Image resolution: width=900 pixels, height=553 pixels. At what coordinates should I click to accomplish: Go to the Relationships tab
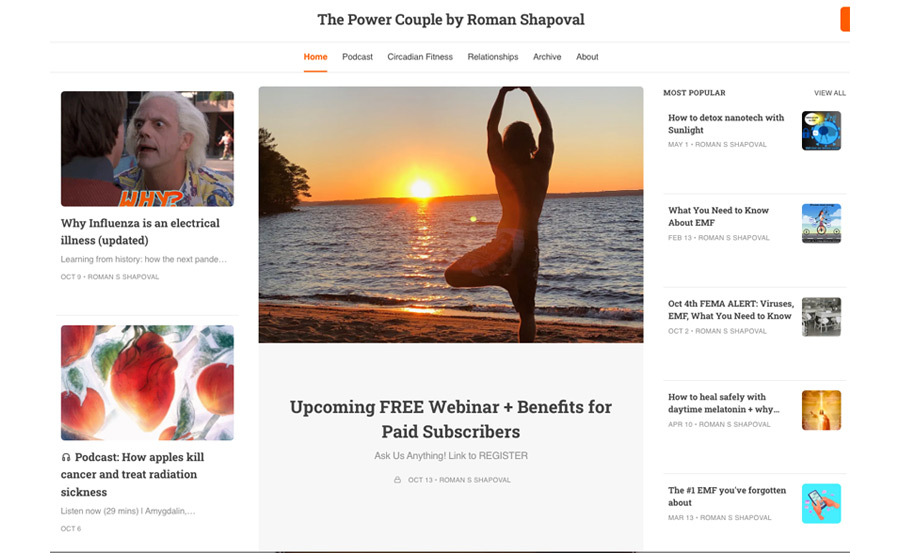point(492,57)
